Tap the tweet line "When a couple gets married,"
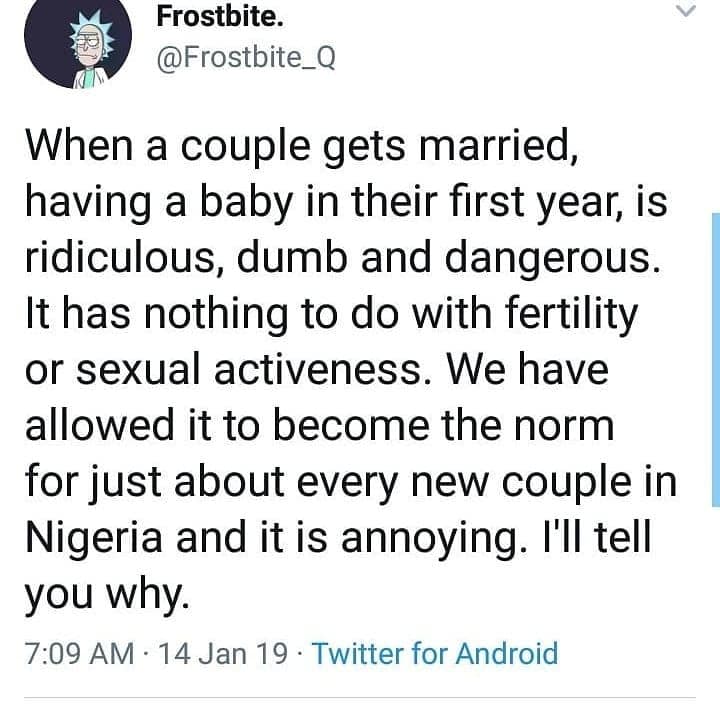This screenshot has height=720, width=720. 302,146
